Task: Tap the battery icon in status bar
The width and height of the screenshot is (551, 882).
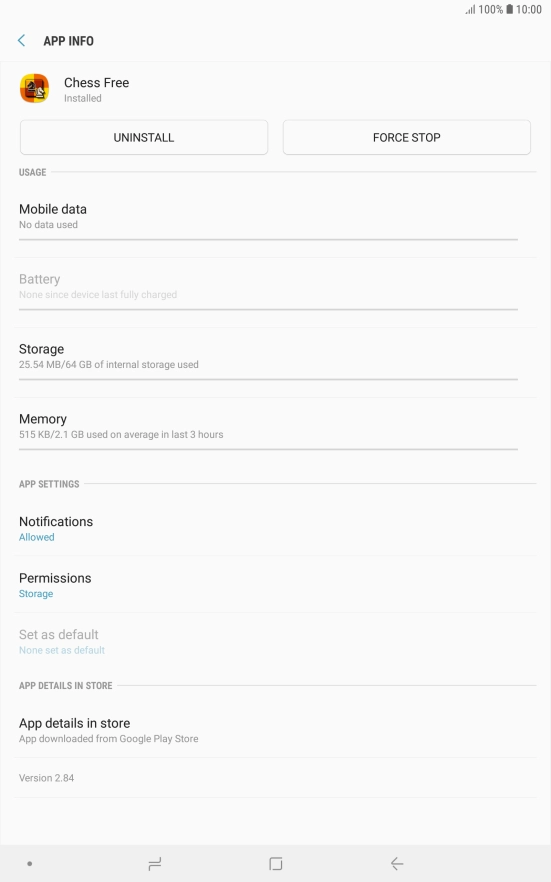Action: pyautogui.click(x=509, y=9)
